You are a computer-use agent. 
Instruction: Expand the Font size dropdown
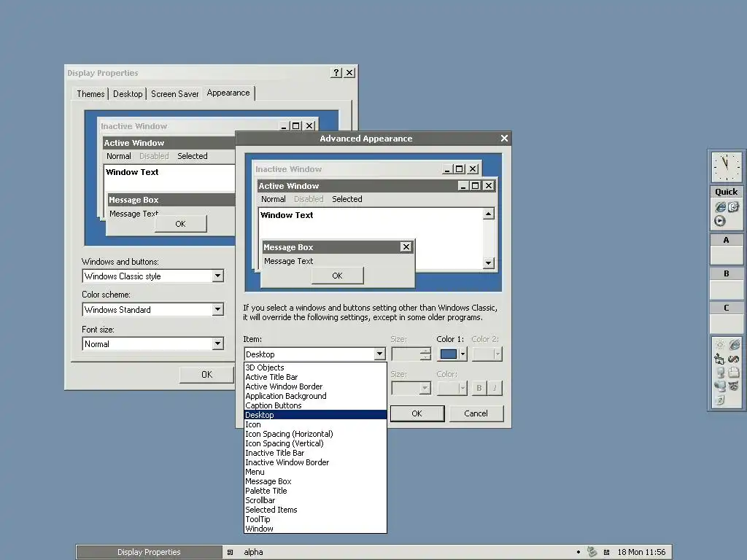click(217, 343)
